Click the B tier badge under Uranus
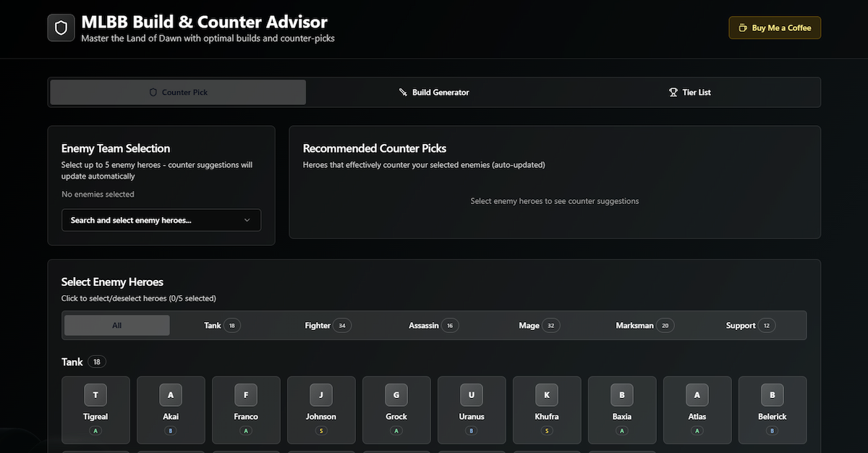The image size is (868, 453). click(x=472, y=431)
